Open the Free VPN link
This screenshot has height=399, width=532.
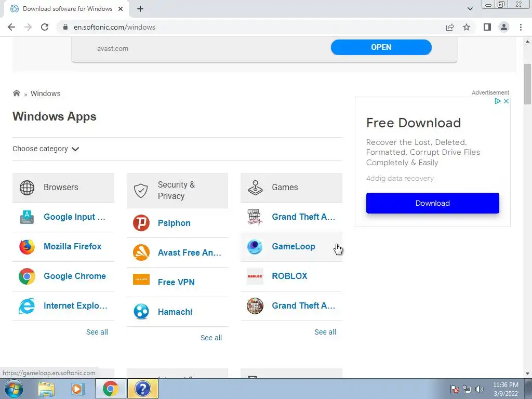pyautogui.click(x=176, y=282)
